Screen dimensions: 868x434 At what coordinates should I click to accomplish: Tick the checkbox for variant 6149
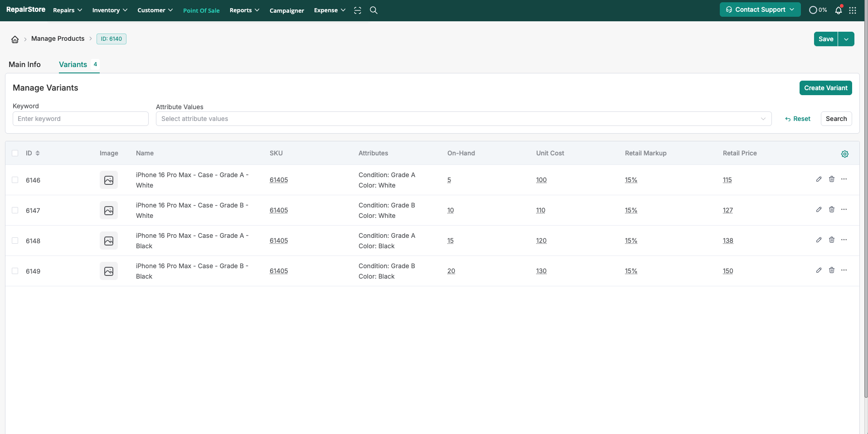(x=15, y=271)
